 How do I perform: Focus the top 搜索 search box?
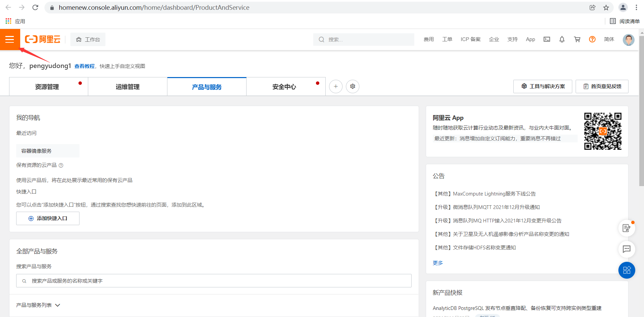[364, 39]
